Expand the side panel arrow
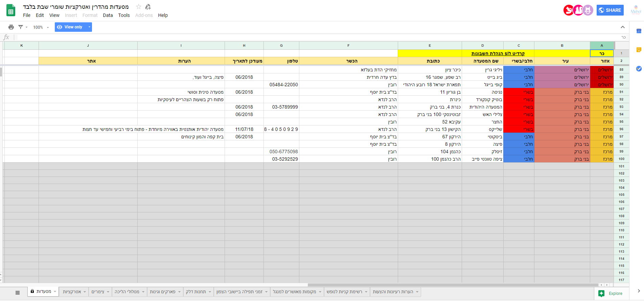The image size is (644, 301). point(639,291)
